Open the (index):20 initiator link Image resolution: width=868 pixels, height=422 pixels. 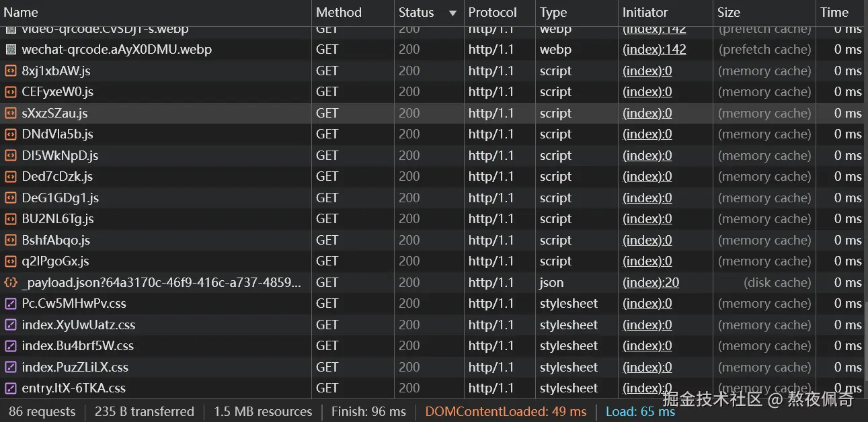point(651,282)
